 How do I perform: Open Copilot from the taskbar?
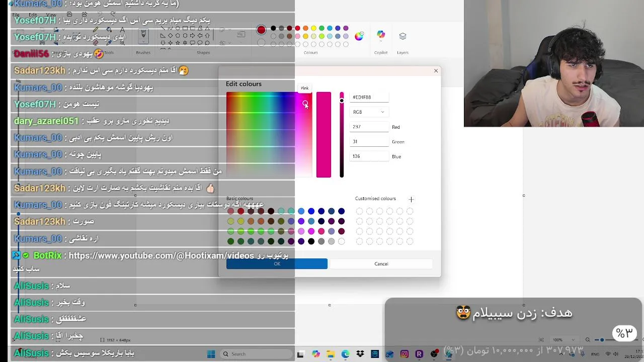coord(316,354)
